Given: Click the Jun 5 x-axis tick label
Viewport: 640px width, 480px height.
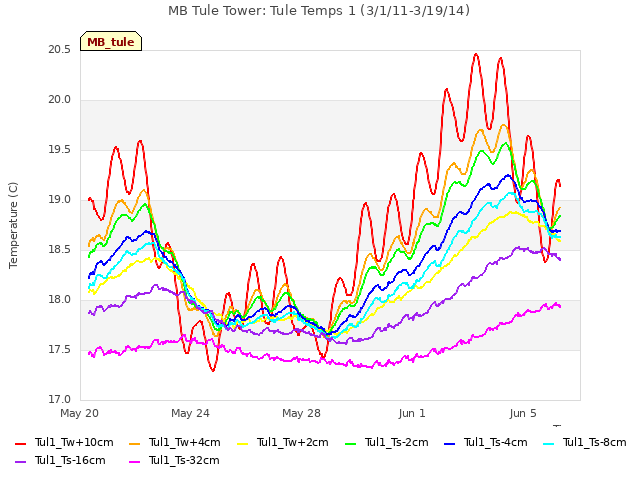Looking at the screenshot, I should (x=523, y=413).
